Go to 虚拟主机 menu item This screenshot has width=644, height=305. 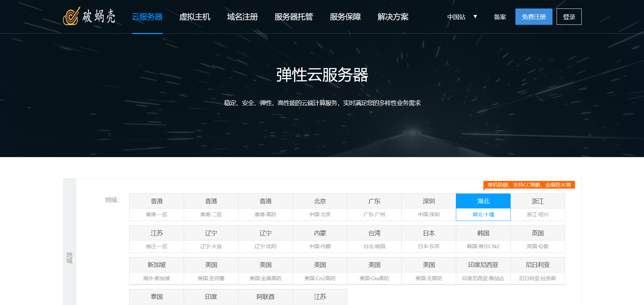click(195, 17)
